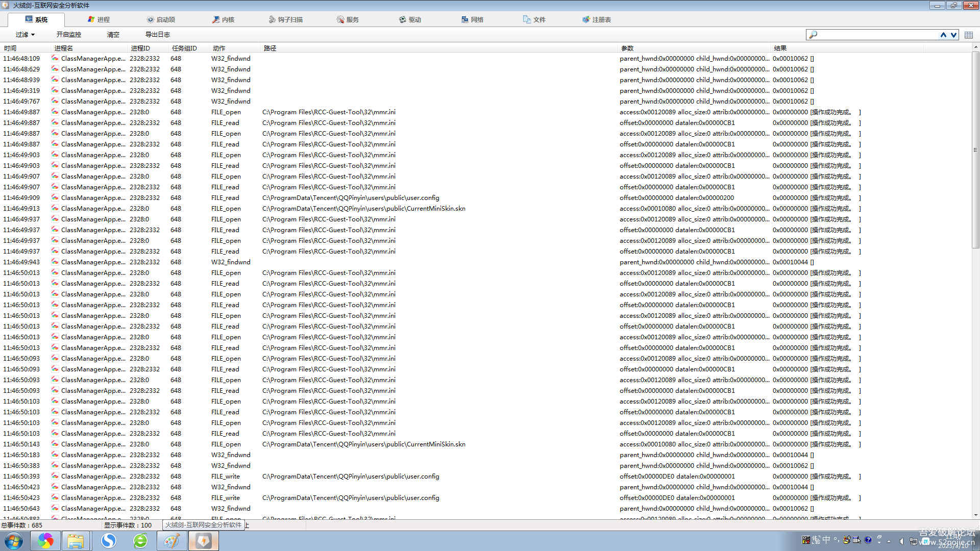The width and height of the screenshot is (980, 551).
Task: Click the scrollbar up arrow
Action: coord(975,47)
